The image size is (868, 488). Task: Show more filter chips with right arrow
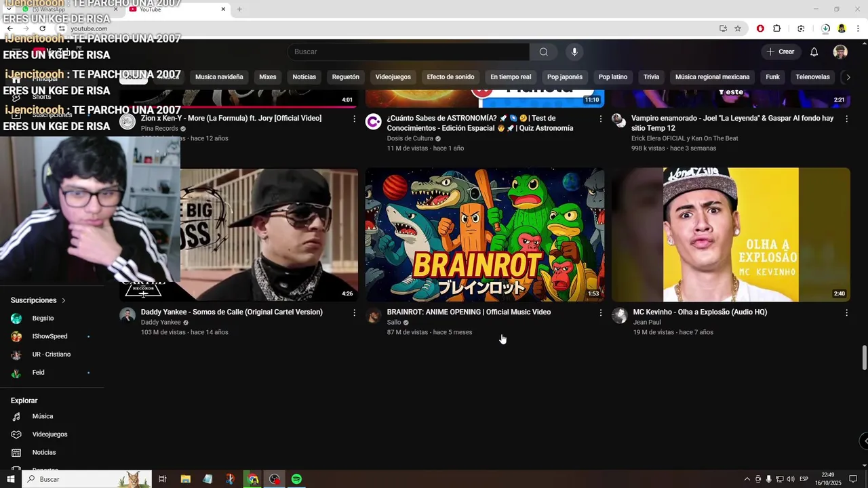point(848,77)
